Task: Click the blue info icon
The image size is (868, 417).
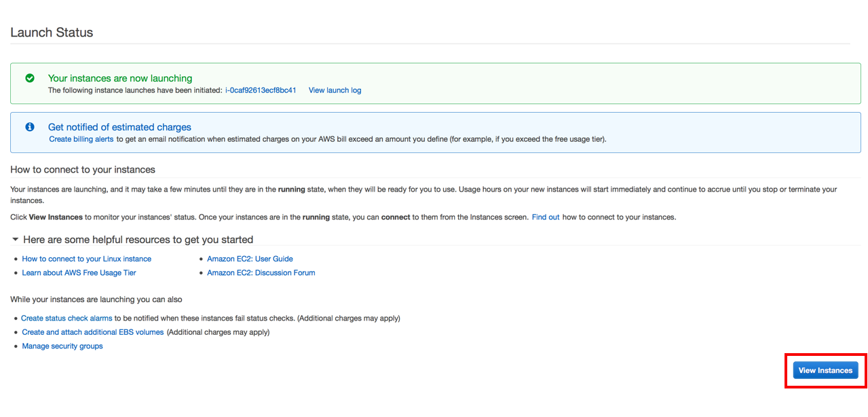Action: pos(30,127)
